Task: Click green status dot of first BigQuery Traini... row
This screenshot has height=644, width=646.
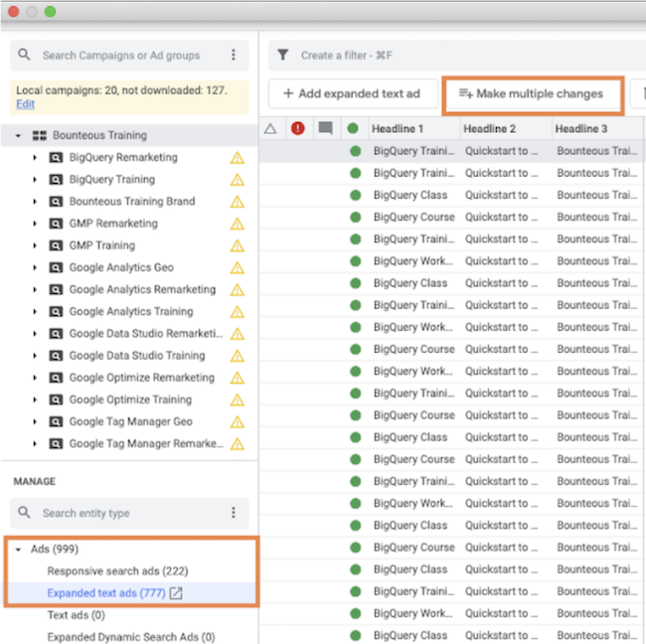Action: click(x=356, y=151)
